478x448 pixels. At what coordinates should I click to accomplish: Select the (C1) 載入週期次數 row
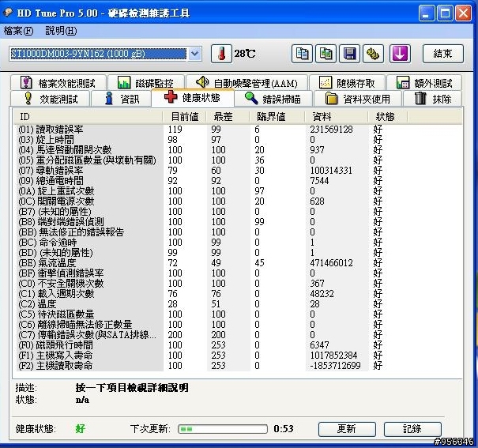(238, 294)
